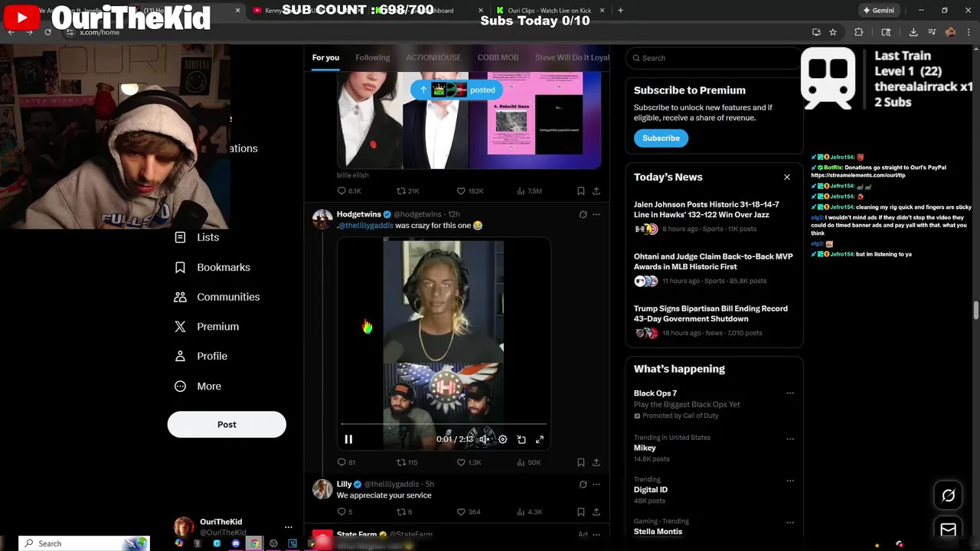
Task: Open AC7IONHOUSE timeline tab
Action: pyautogui.click(x=433, y=57)
